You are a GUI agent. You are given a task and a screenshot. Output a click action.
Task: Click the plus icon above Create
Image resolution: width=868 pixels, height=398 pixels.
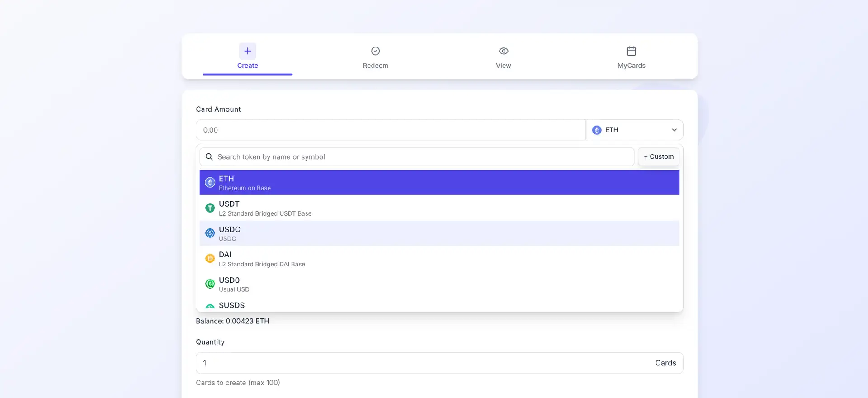click(247, 51)
